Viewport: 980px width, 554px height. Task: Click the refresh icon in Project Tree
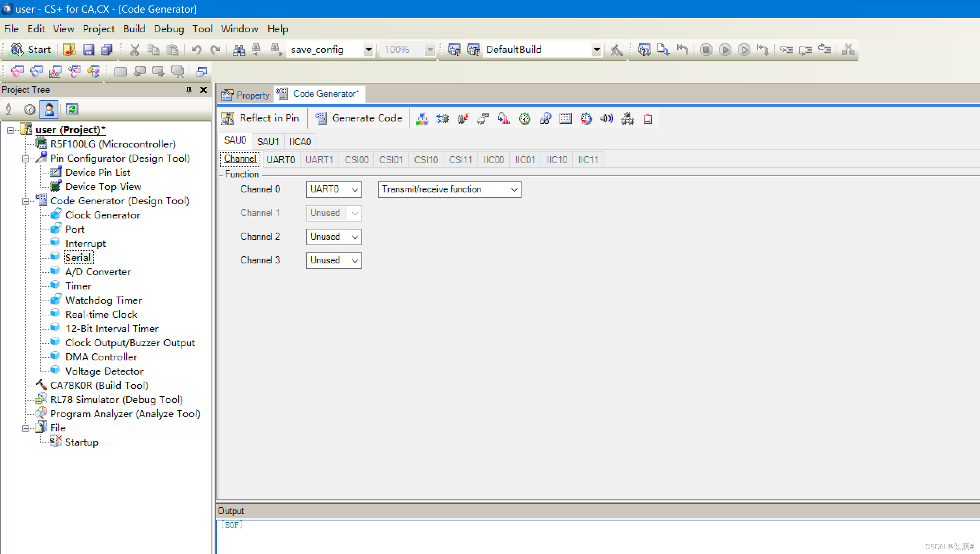(x=72, y=109)
